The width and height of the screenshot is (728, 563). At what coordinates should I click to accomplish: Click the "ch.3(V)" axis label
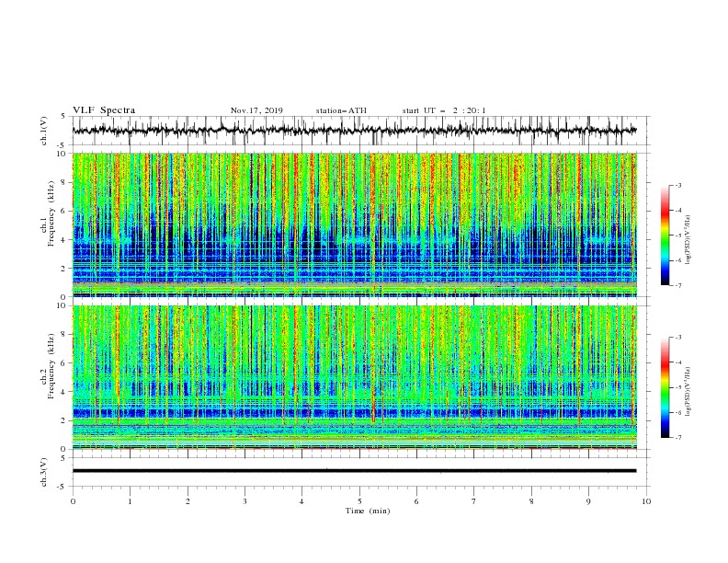point(44,472)
